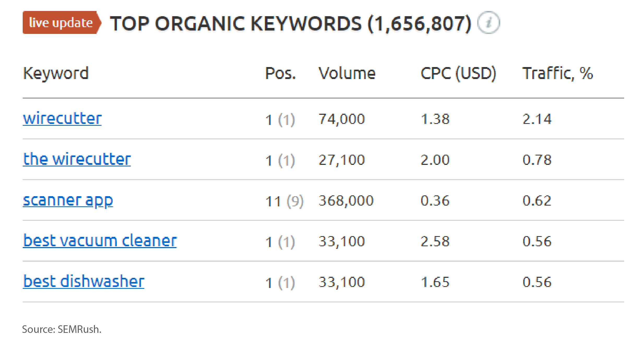644x348 pixels.
Task: Click the 74,000 volume value for wirecutter
Action: point(342,119)
